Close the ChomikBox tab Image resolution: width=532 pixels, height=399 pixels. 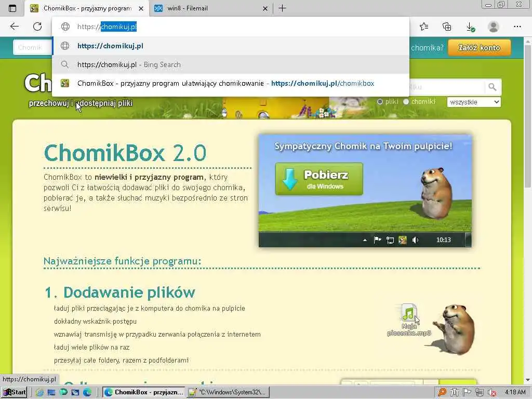pos(141,8)
